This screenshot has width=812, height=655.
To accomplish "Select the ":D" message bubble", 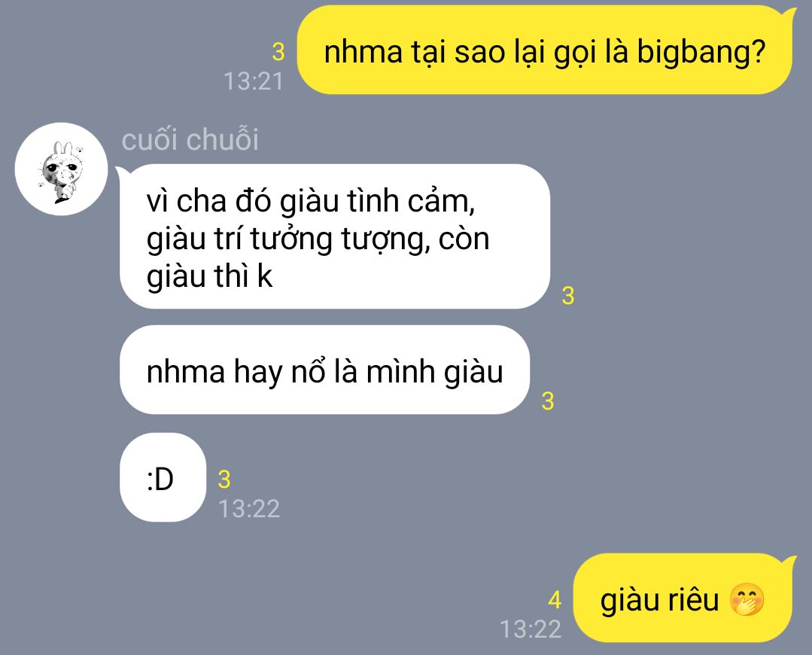I will (163, 477).
